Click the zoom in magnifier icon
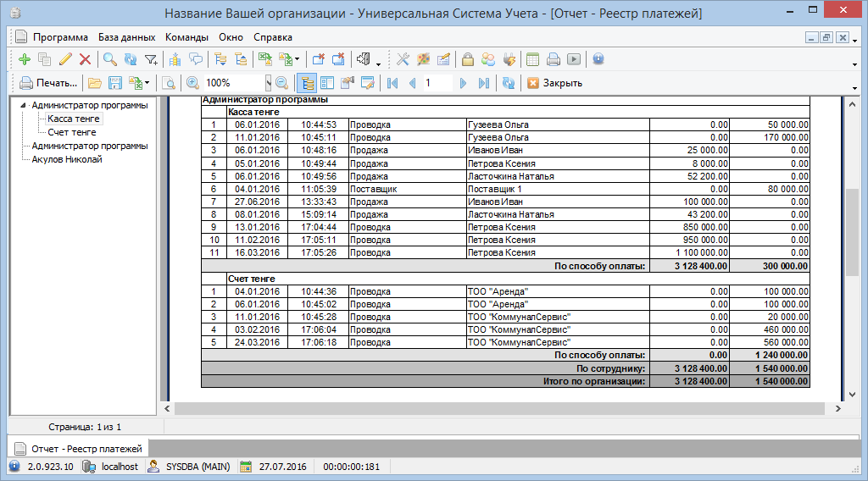The height and width of the screenshot is (481, 868). click(192, 83)
